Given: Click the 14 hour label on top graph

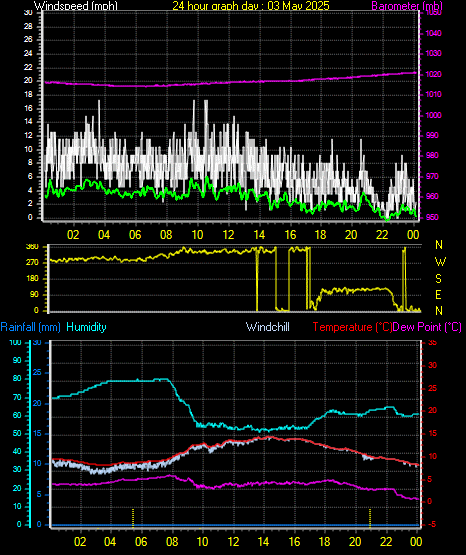Looking at the screenshot, I should click(x=259, y=235).
